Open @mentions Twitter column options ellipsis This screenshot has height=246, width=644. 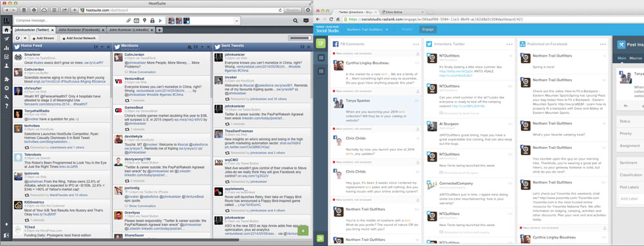pos(509,44)
